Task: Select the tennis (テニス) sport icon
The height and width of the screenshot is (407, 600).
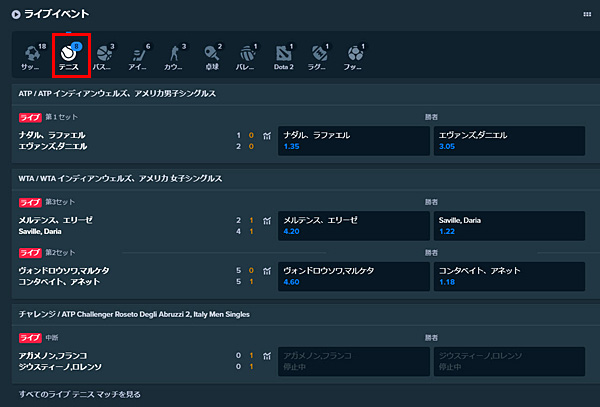Action: [x=69, y=56]
